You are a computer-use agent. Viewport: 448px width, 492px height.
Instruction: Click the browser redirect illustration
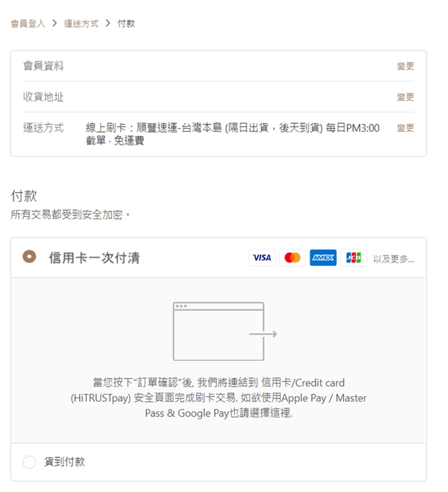[225, 331]
